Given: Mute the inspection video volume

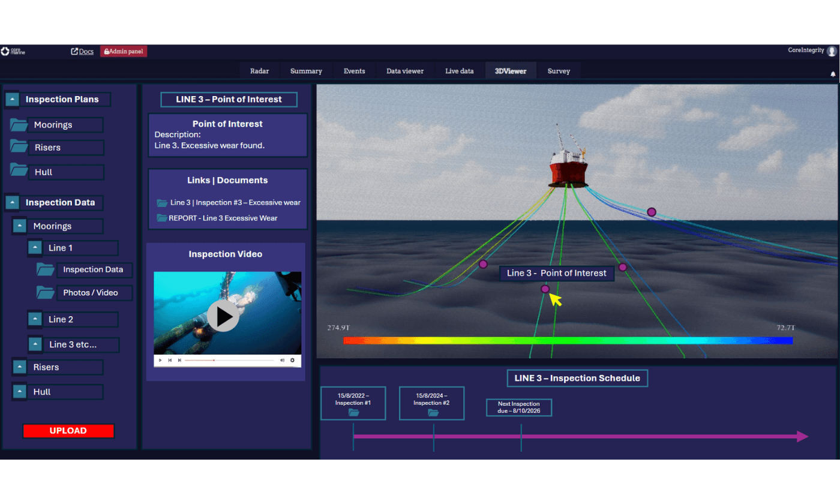Looking at the screenshot, I should [282, 360].
